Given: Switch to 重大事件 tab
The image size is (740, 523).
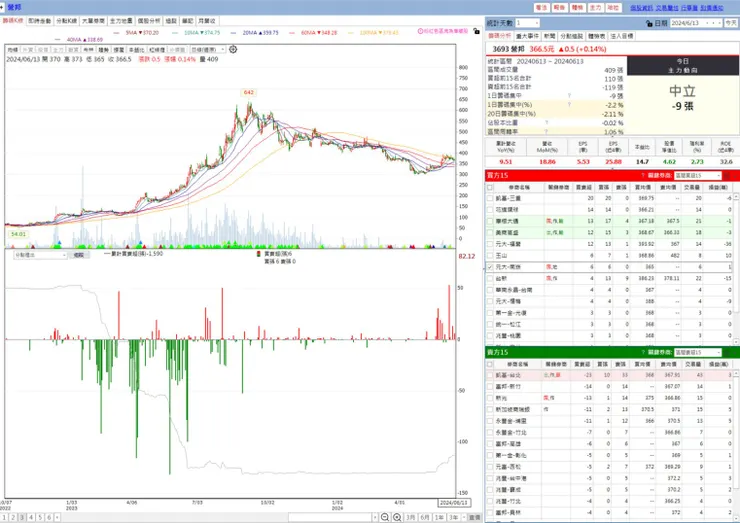Looking at the screenshot, I should pyautogui.click(x=527, y=36).
